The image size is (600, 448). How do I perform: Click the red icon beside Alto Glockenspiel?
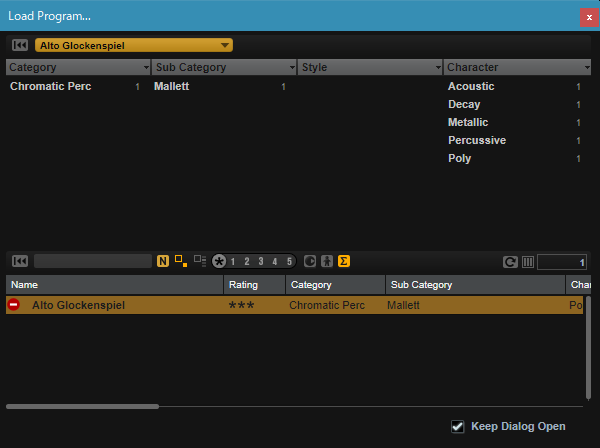[x=13, y=305]
